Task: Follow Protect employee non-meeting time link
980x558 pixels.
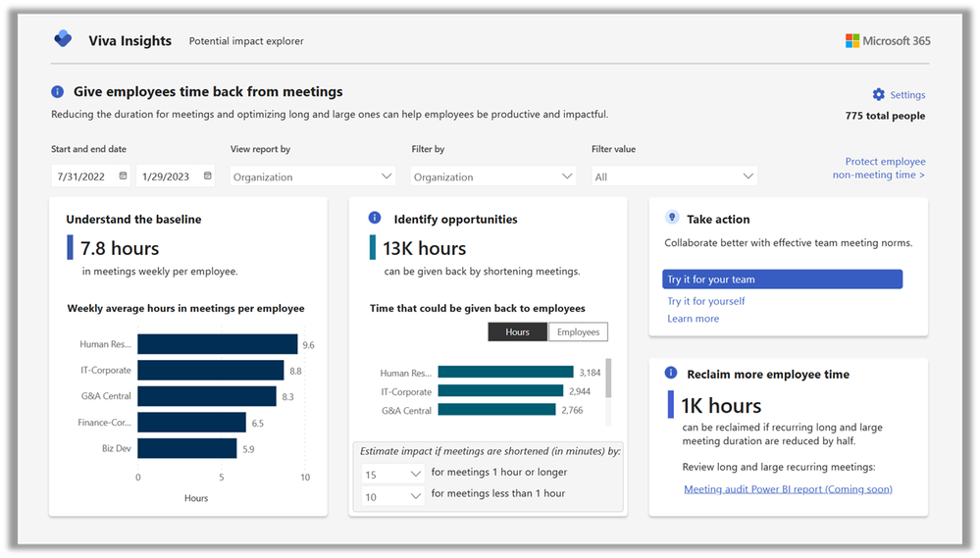Action: click(879, 168)
